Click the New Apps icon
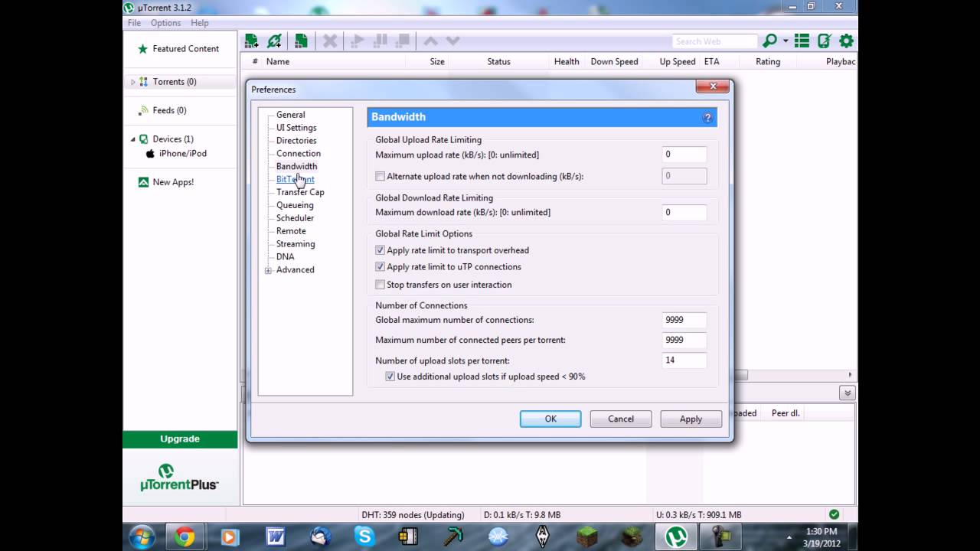980x551 pixels. (143, 182)
